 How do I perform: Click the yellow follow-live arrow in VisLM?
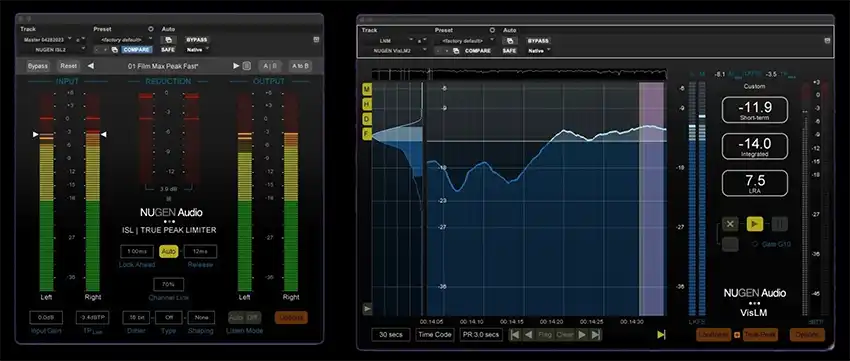661,335
